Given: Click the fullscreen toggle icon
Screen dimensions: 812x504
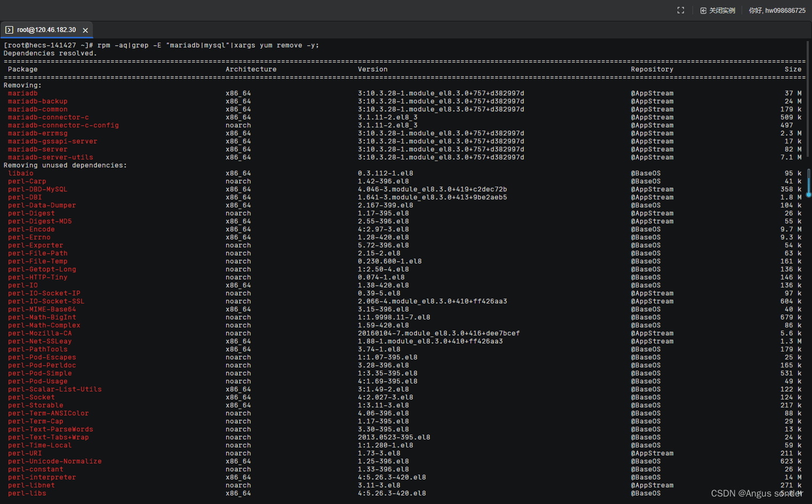Looking at the screenshot, I should tap(680, 10).
